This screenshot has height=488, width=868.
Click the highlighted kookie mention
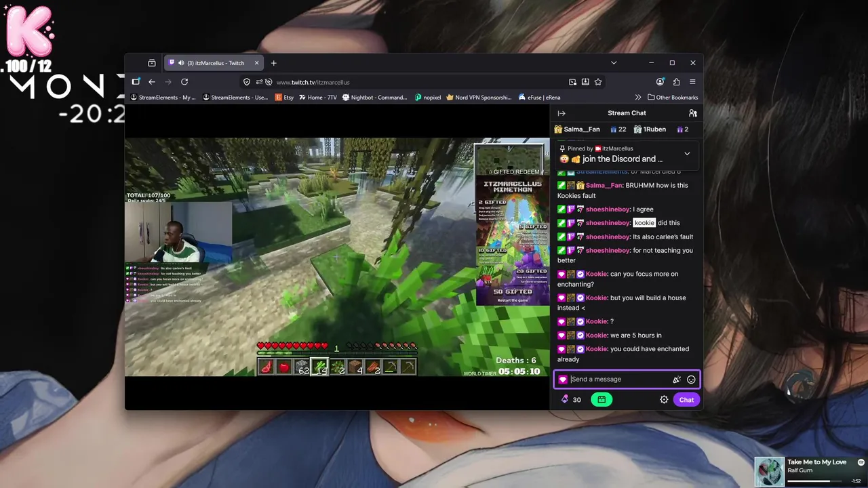[644, 223]
